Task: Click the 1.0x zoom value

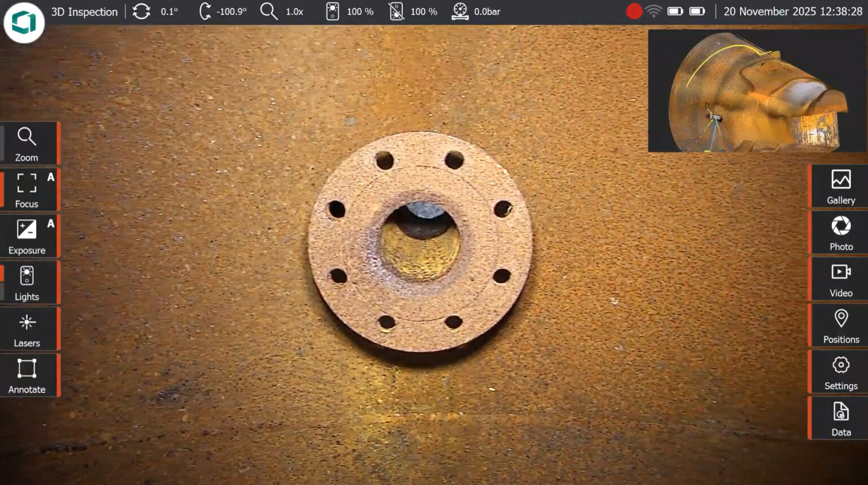Action: 294,12
